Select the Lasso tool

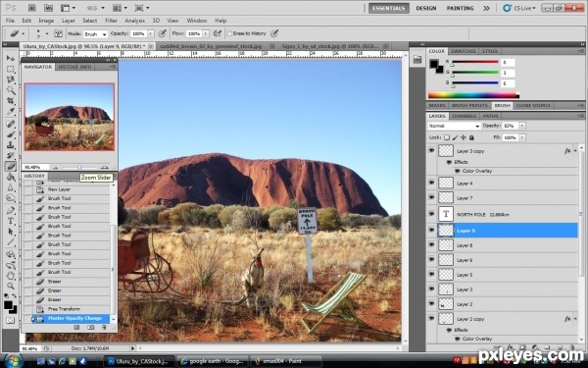(x=10, y=79)
